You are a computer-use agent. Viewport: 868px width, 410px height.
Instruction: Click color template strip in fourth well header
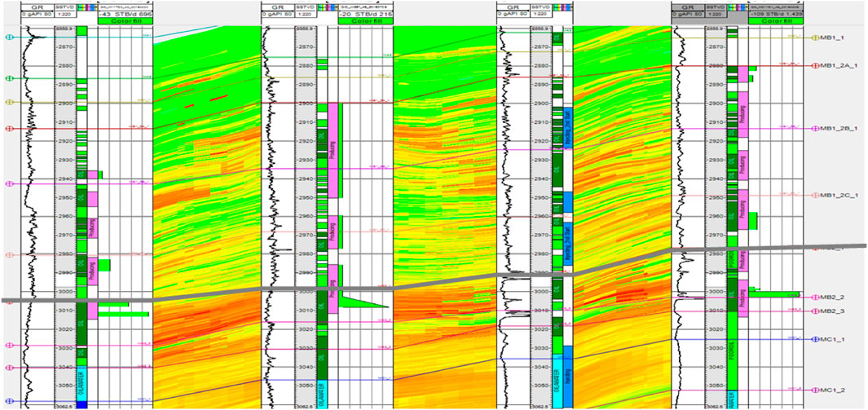736,7
